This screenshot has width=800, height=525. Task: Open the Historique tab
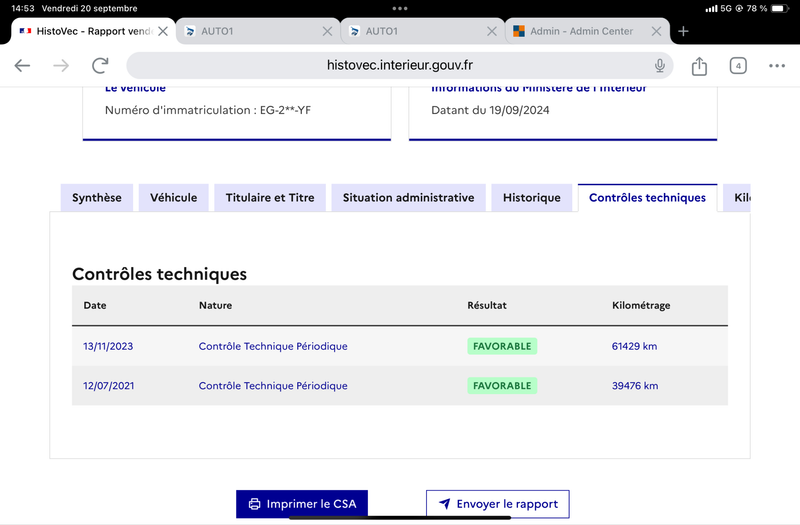pos(532,197)
